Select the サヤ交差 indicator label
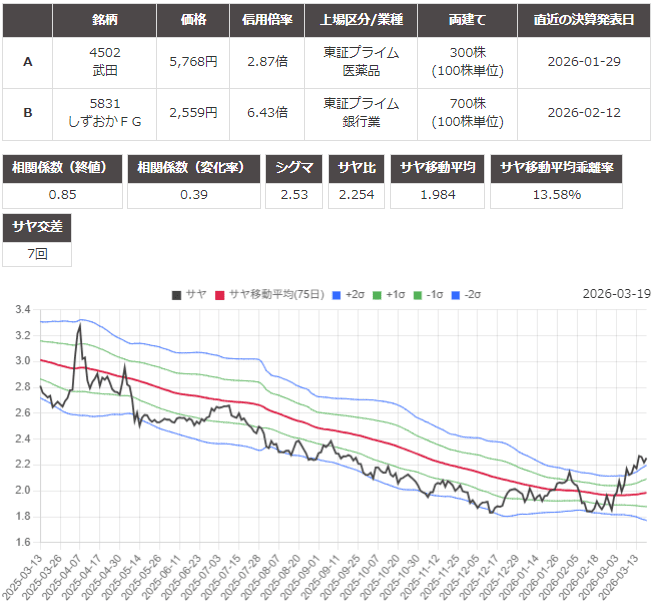Screen dimensions: 657x606 coord(36,228)
